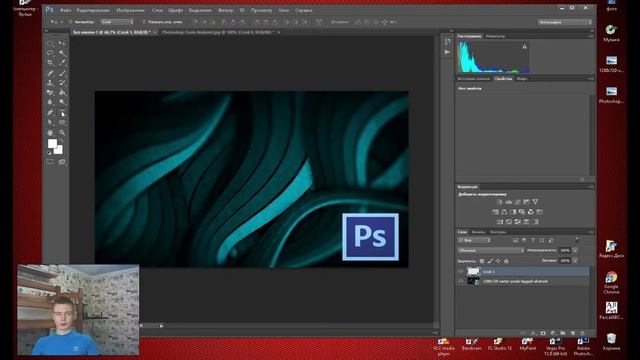This screenshot has width=640, height=360.
Task: Select the Path Selection tool
Action: coord(50,122)
